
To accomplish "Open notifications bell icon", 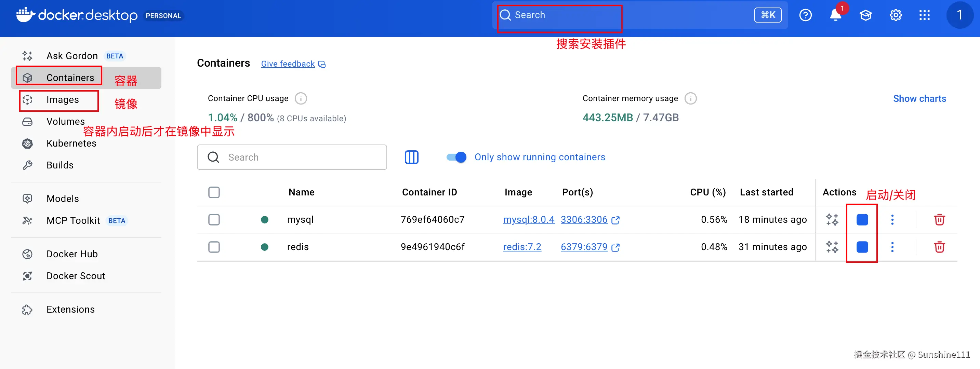I will pyautogui.click(x=835, y=15).
